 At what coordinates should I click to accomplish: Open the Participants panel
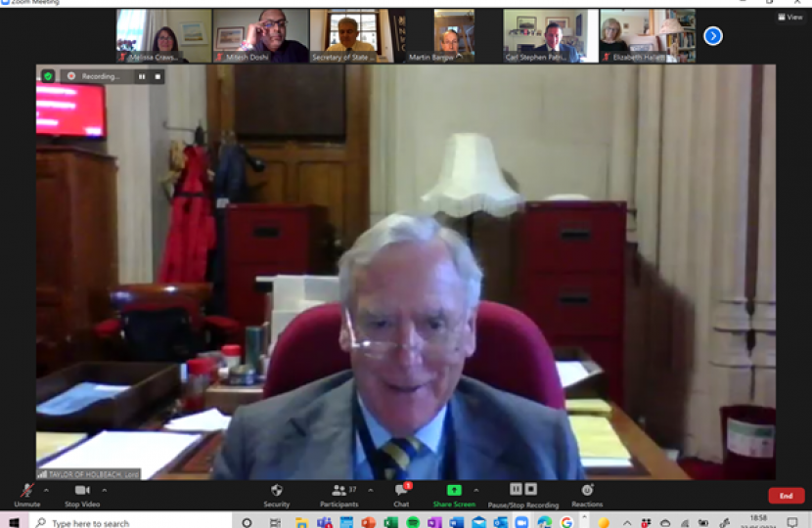coord(339,494)
